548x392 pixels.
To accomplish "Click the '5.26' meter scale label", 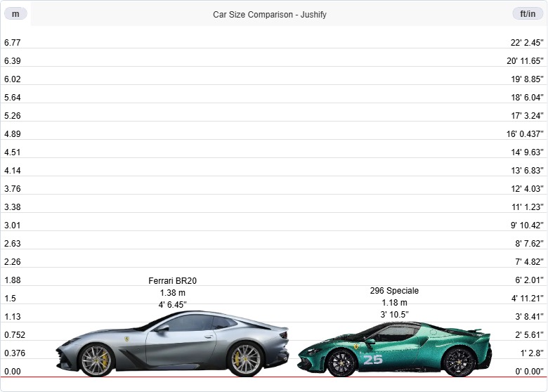I will pos(13,116).
